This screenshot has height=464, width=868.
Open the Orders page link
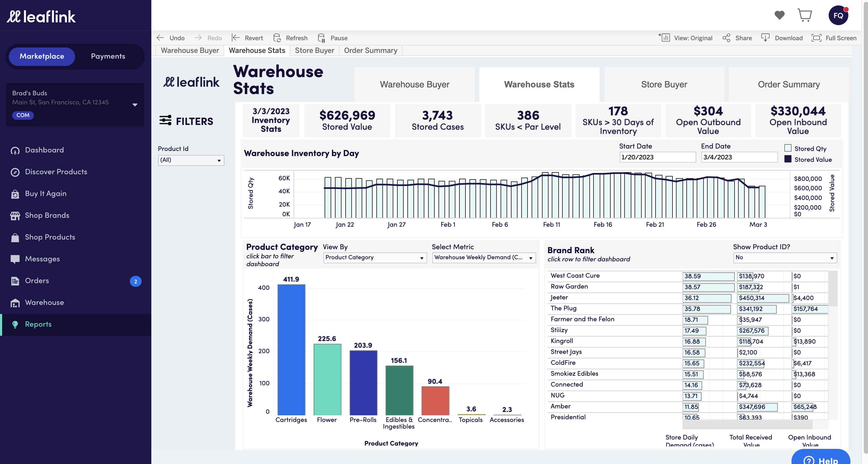pos(37,281)
